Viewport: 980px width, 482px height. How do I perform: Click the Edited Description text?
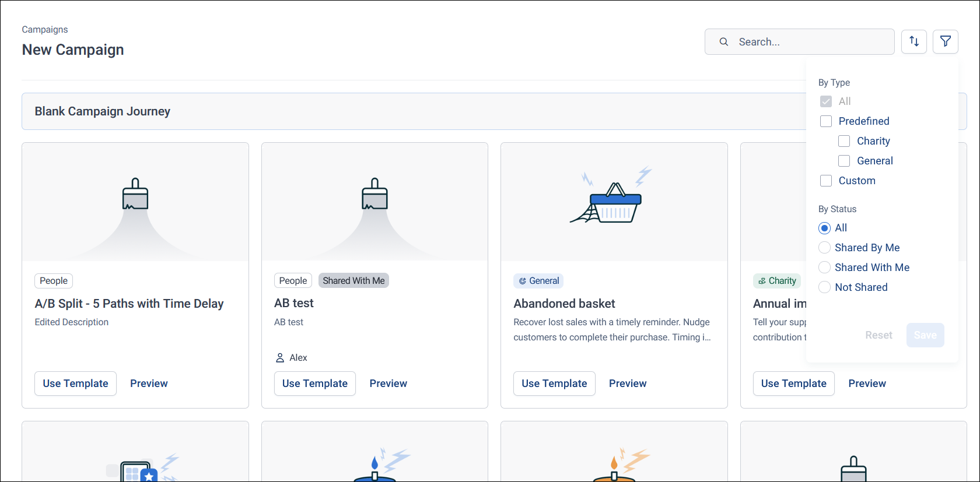(72, 322)
